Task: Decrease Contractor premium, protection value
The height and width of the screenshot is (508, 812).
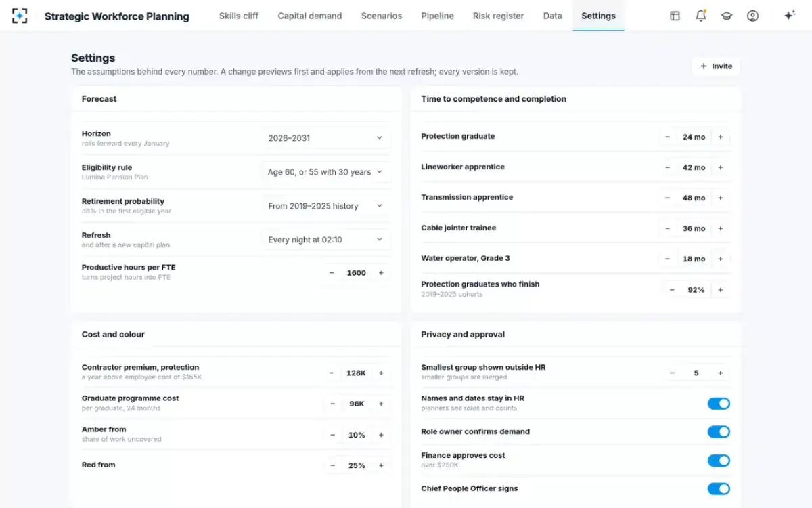Action: (332, 373)
